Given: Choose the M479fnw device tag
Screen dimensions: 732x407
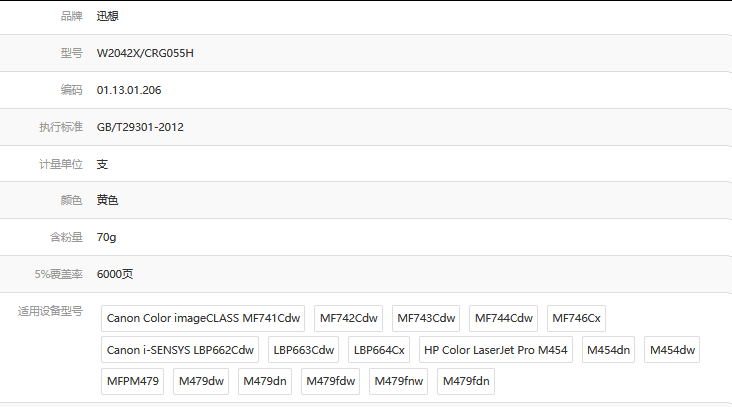Looking at the screenshot, I should [x=400, y=381].
